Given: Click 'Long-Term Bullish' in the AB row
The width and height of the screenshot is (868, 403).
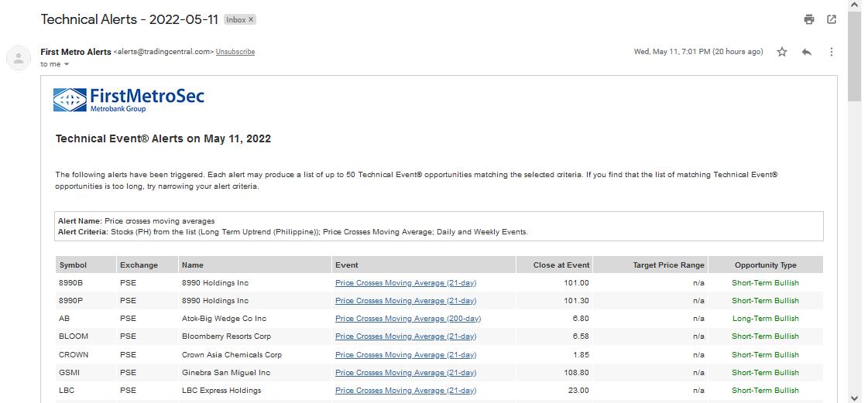Looking at the screenshot, I should [x=766, y=319].
